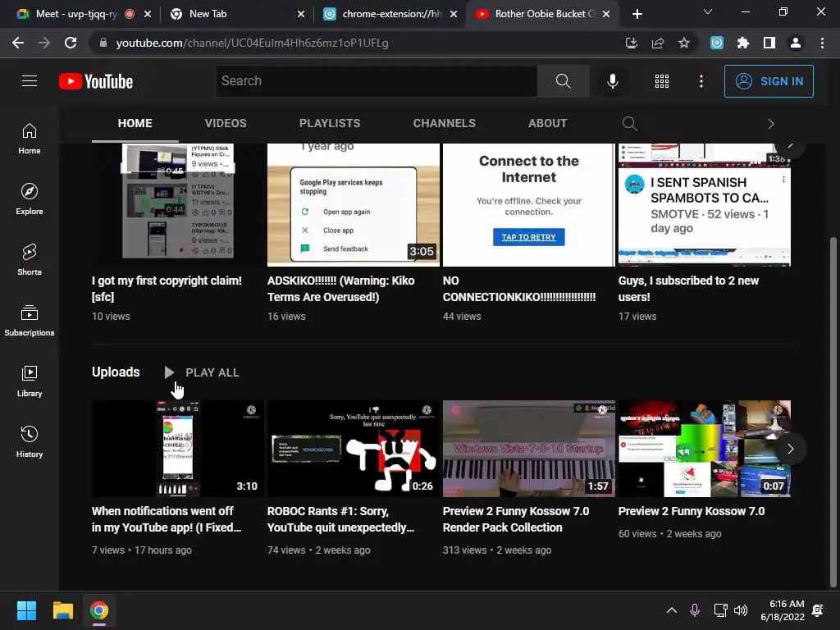Open History in sidebar
Screen dimensions: 840x630
(30, 441)
